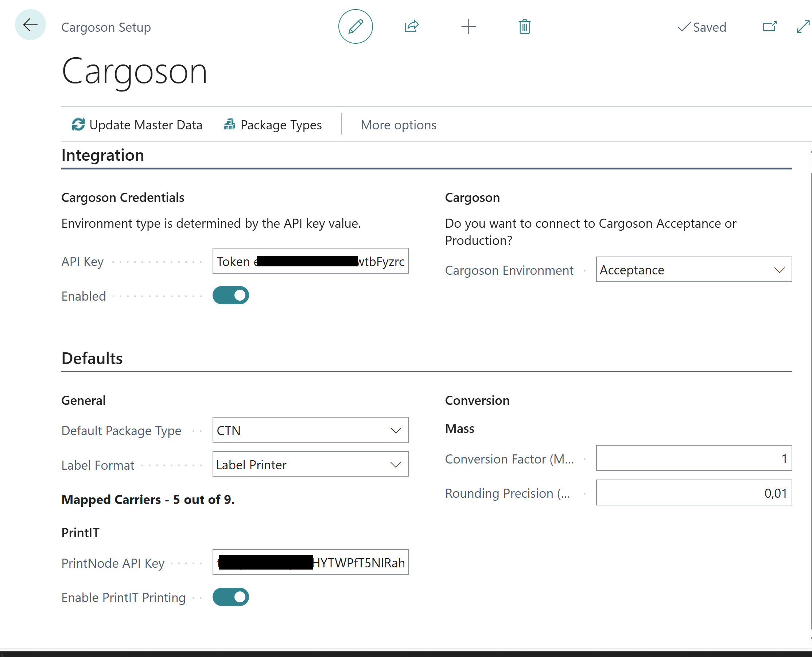The height and width of the screenshot is (657, 812).
Task: Open Package Types action
Action: tap(273, 125)
